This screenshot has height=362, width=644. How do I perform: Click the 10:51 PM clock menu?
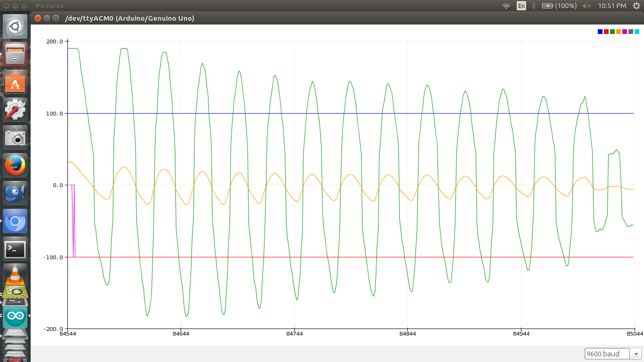612,6
